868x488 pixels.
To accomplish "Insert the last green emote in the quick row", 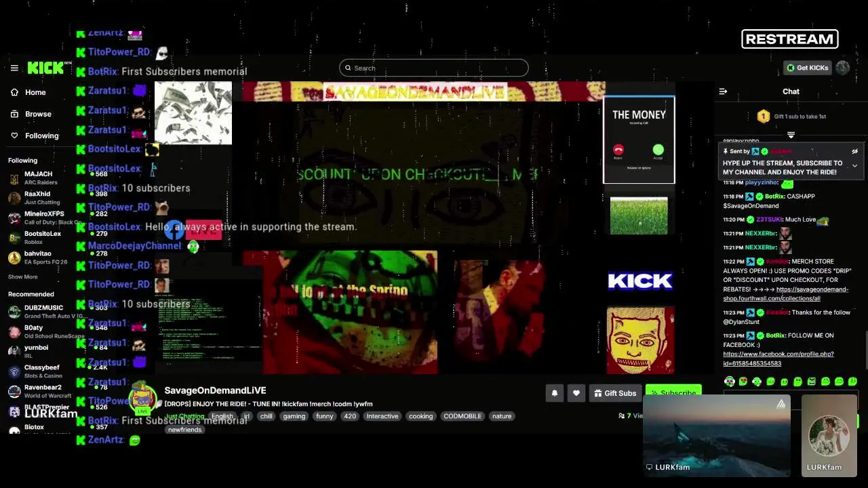I will point(852,382).
